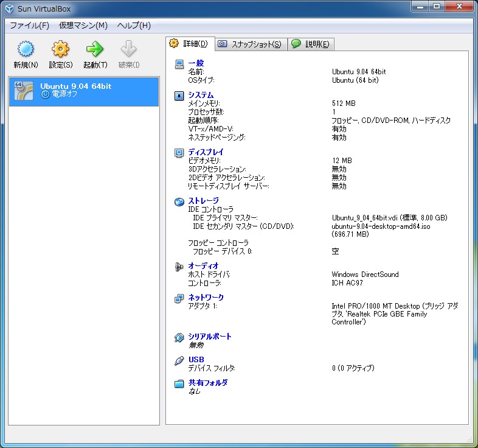
Task: Open the オーディオ section heading link
Action: pos(203,266)
